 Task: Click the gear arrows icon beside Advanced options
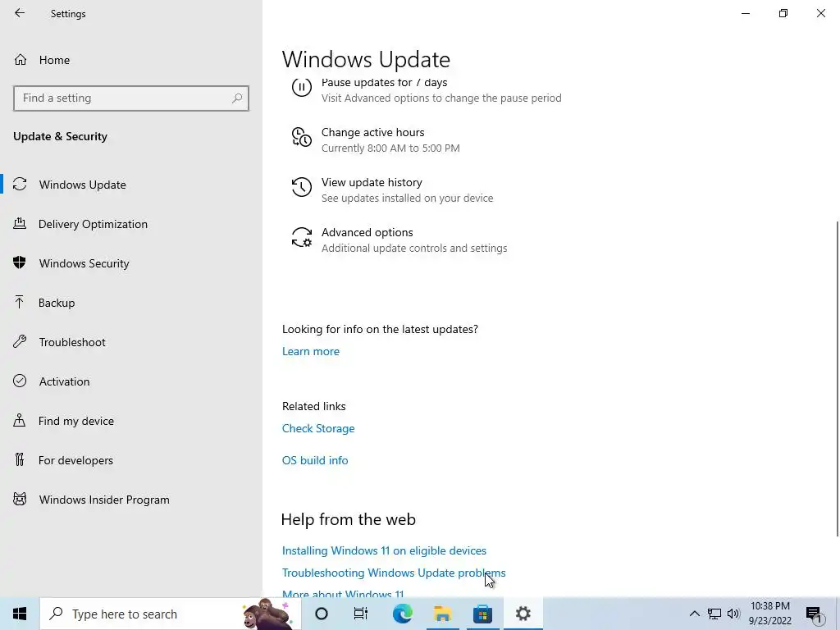click(302, 237)
